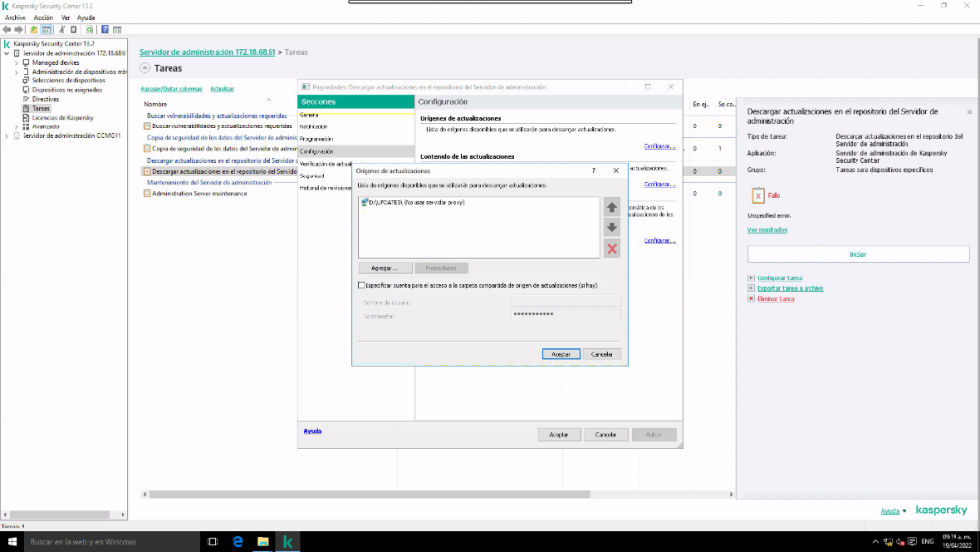The image size is (980, 552).
Task: Click the console tree horizontal scrollbar
Action: click(x=60, y=515)
